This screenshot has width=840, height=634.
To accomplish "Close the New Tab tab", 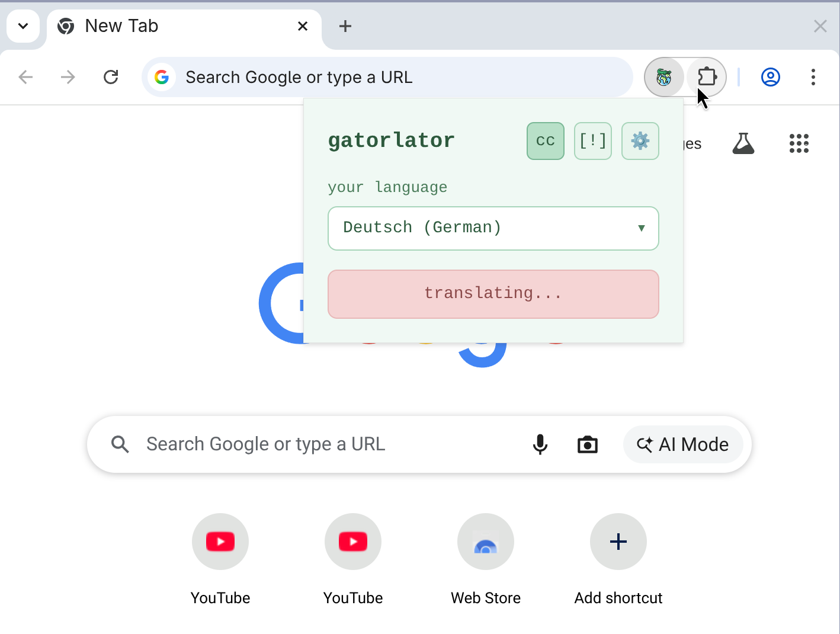I will (302, 26).
